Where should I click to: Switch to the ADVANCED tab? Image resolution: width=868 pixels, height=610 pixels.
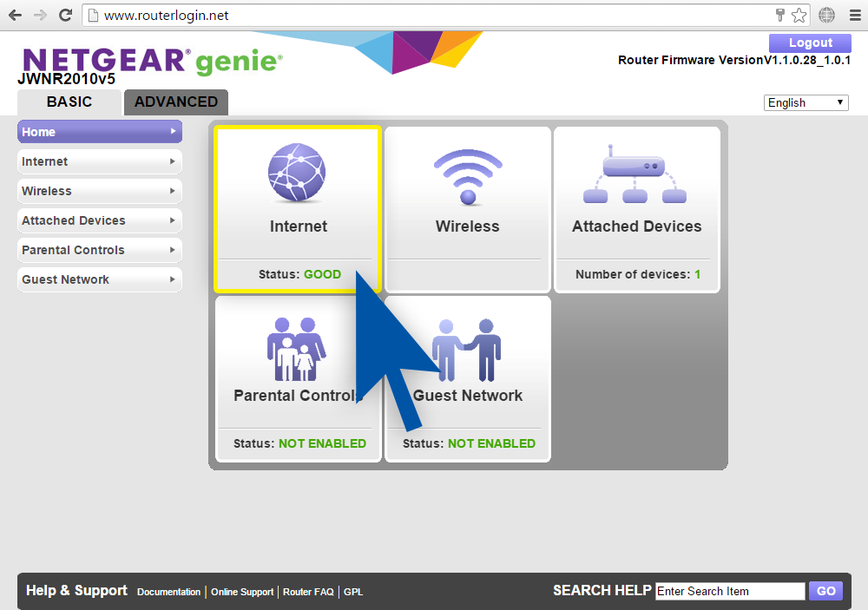[176, 102]
